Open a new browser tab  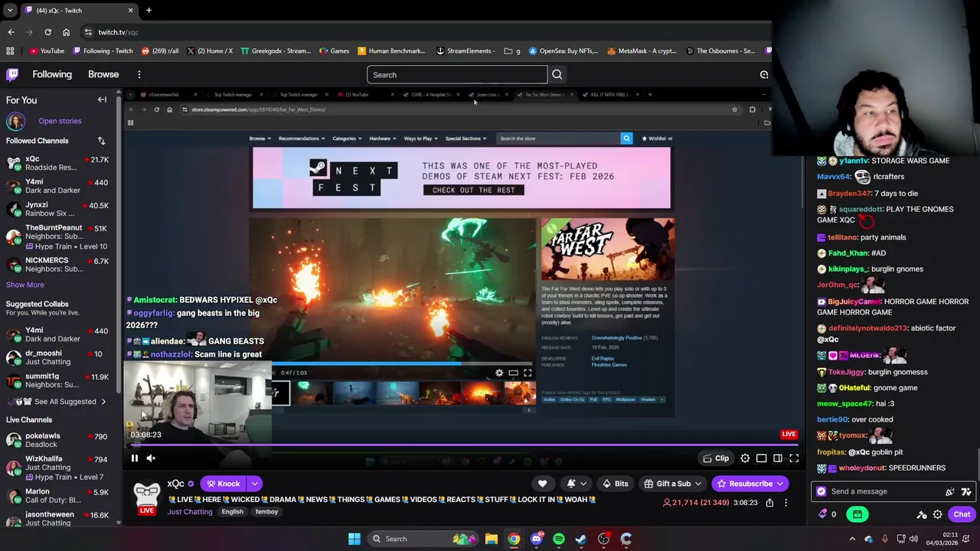pos(149,10)
